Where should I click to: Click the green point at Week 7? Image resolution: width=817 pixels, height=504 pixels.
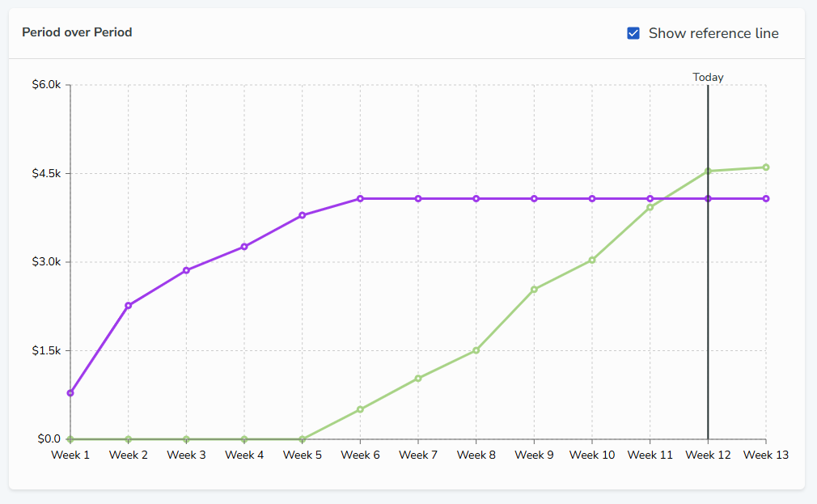click(418, 379)
